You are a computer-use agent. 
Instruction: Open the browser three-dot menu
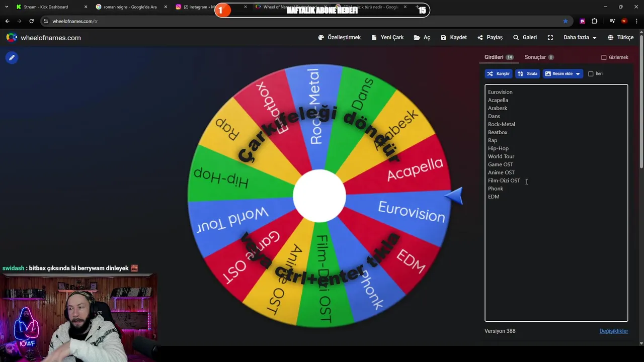(637, 21)
